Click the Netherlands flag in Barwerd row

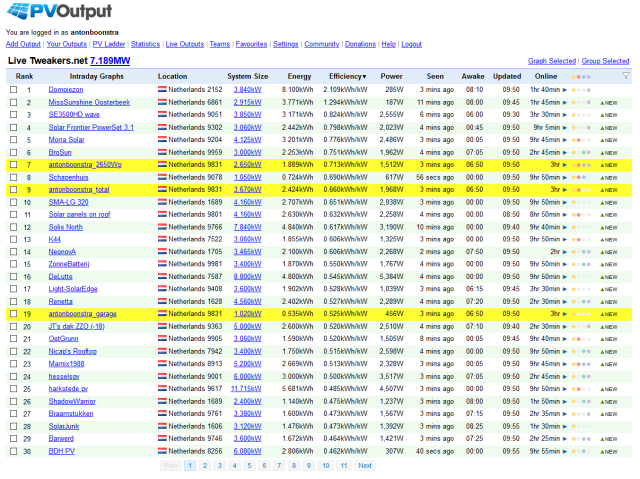pos(162,439)
